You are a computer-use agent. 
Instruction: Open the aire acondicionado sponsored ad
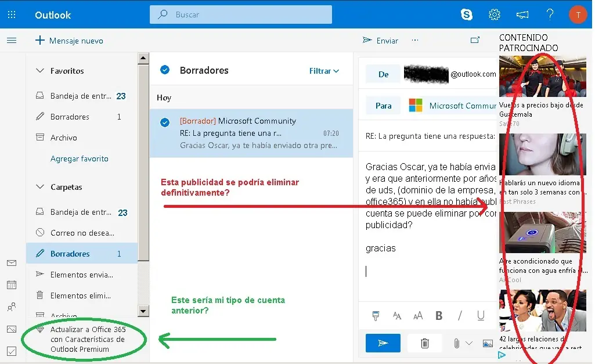[542, 248]
